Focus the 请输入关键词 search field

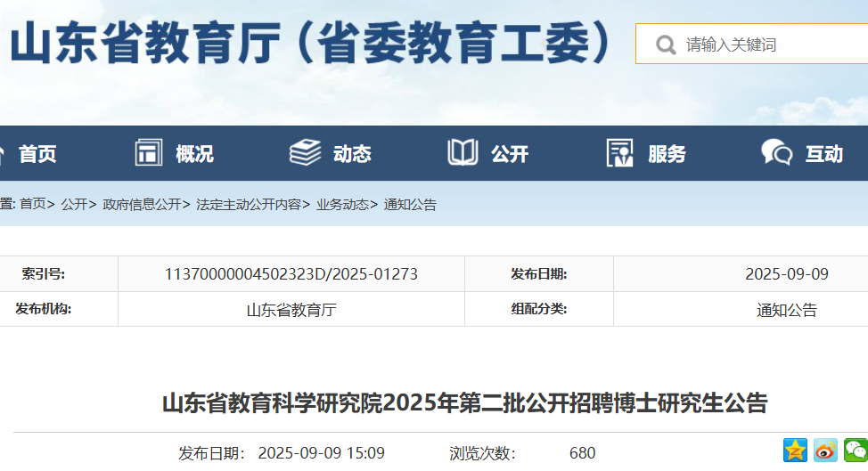tap(752, 44)
